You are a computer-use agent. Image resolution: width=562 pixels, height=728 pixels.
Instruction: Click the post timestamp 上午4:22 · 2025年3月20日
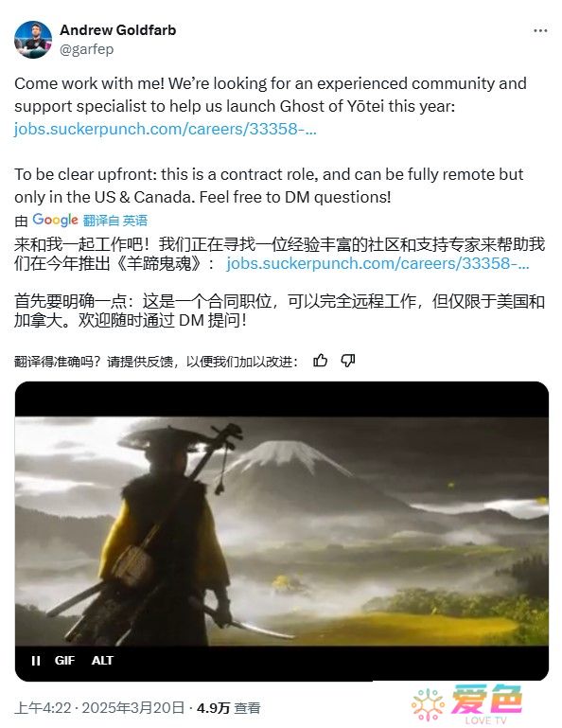pyautogui.click(x=99, y=707)
